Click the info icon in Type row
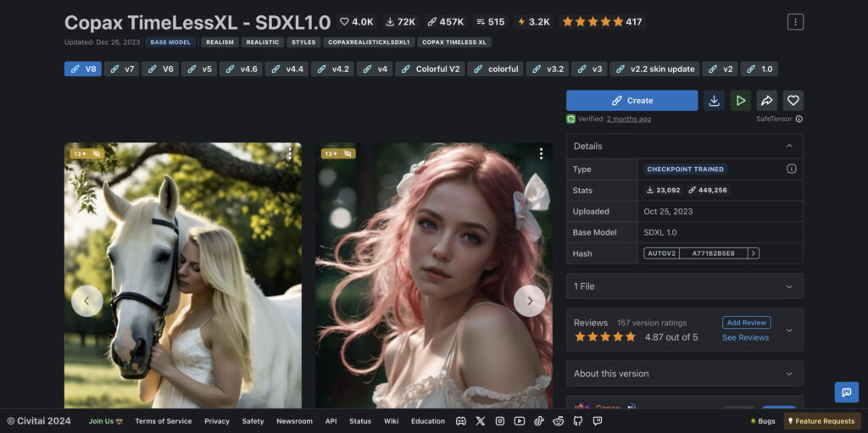The image size is (868, 433). (x=792, y=169)
